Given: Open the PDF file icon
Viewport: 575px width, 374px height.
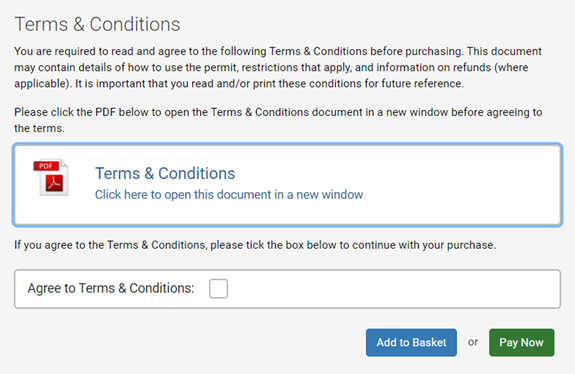Looking at the screenshot, I should (x=51, y=177).
